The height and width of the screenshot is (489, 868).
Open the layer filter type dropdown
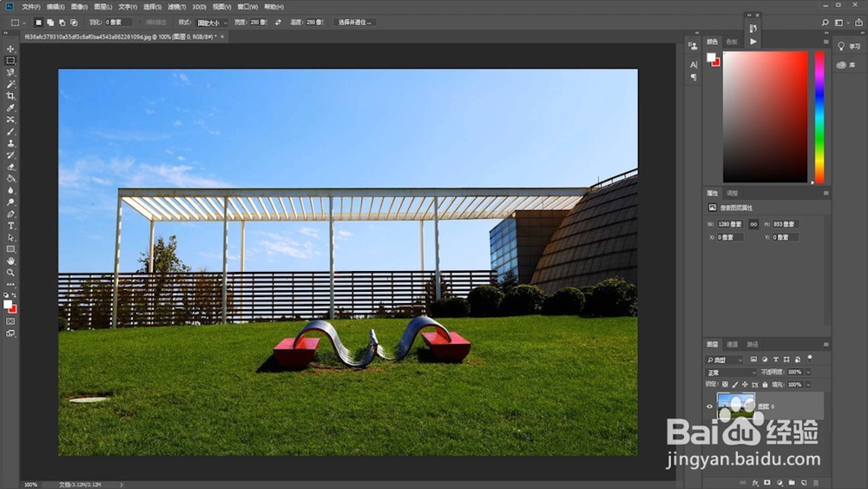[724, 360]
